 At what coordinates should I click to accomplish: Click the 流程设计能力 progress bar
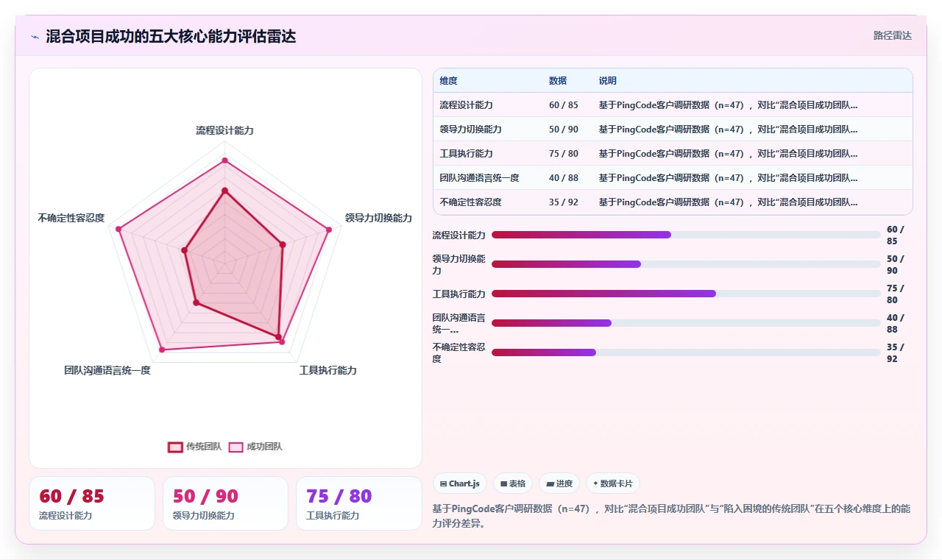[686, 235]
